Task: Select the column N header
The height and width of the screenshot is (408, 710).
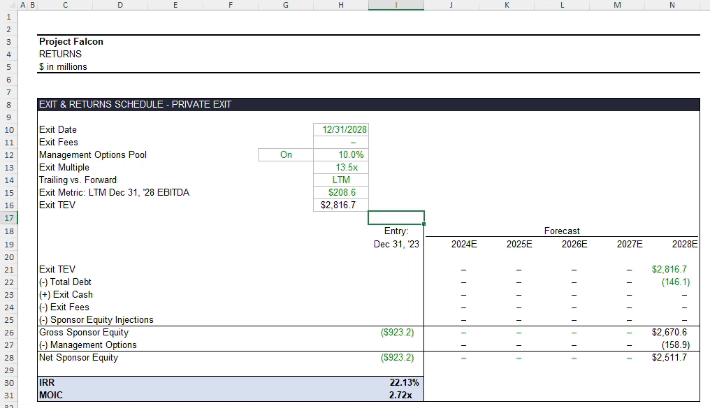Action: pos(671,5)
